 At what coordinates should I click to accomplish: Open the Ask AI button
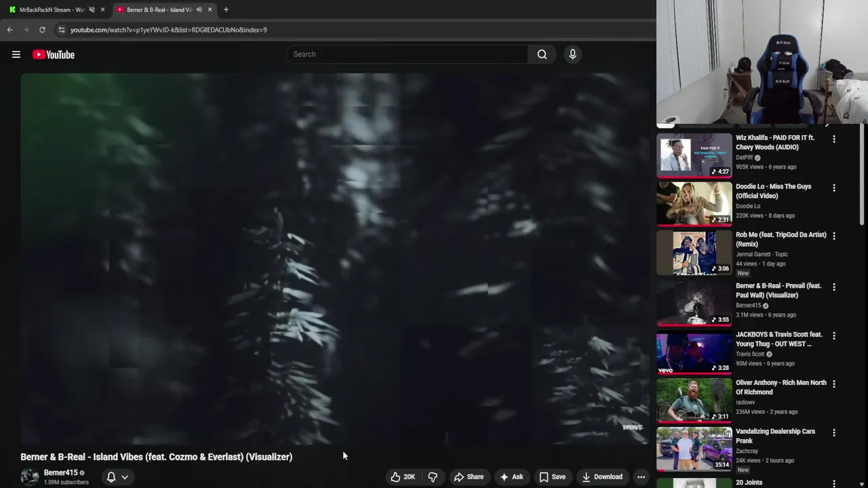pyautogui.click(x=511, y=477)
